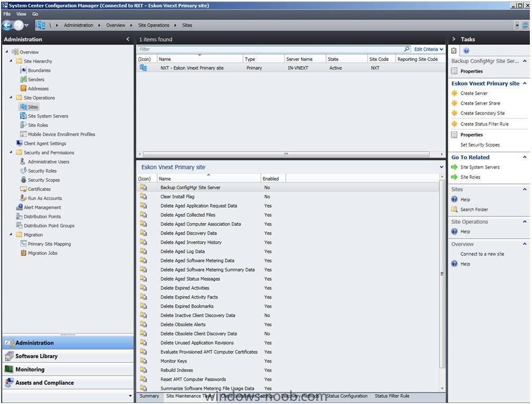Click the Distribution Points icon

click(19, 217)
